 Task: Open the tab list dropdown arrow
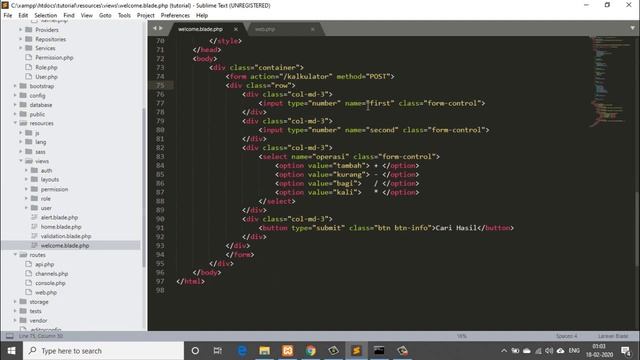pyautogui.click(x=632, y=28)
